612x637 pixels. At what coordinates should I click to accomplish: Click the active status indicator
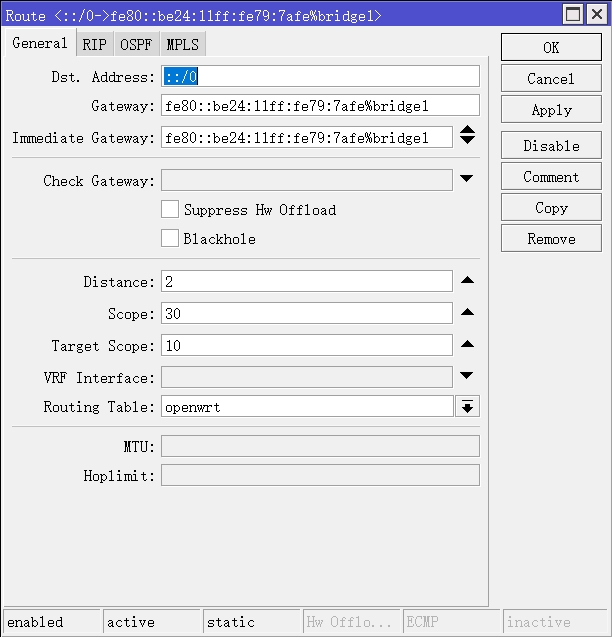[152, 622]
